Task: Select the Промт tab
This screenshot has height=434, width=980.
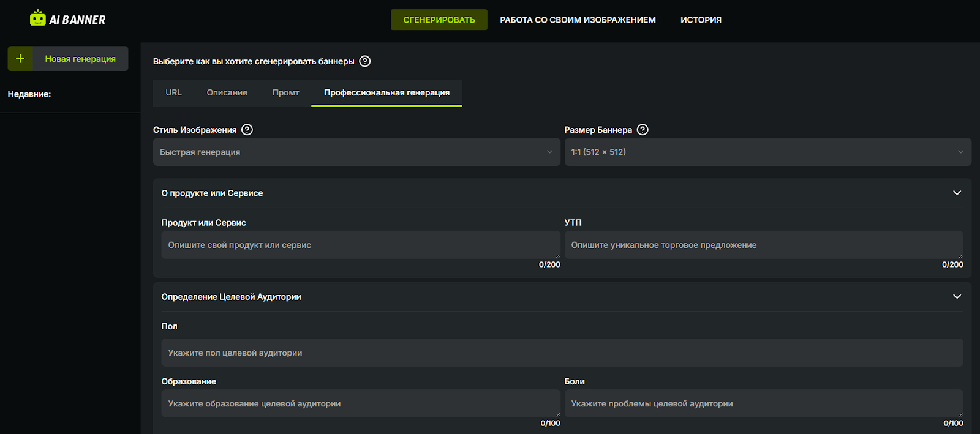Action: (x=285, y=92)
